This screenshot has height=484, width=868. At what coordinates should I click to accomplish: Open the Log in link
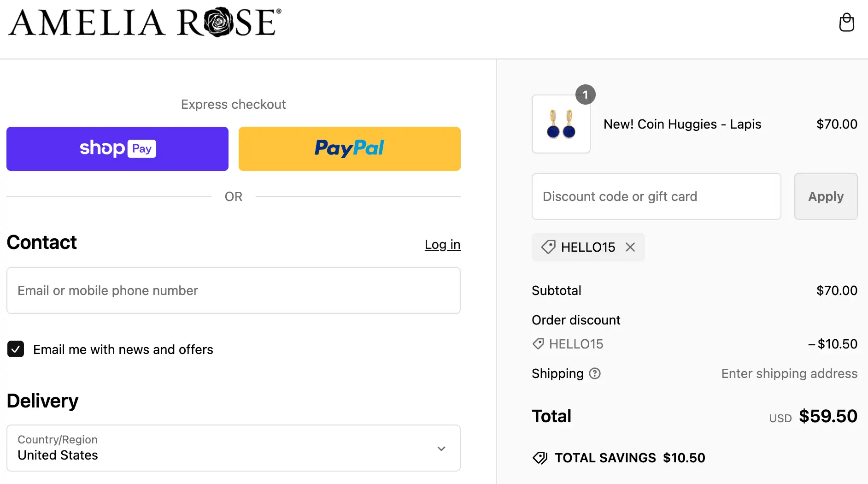click(x=442, y=244)
